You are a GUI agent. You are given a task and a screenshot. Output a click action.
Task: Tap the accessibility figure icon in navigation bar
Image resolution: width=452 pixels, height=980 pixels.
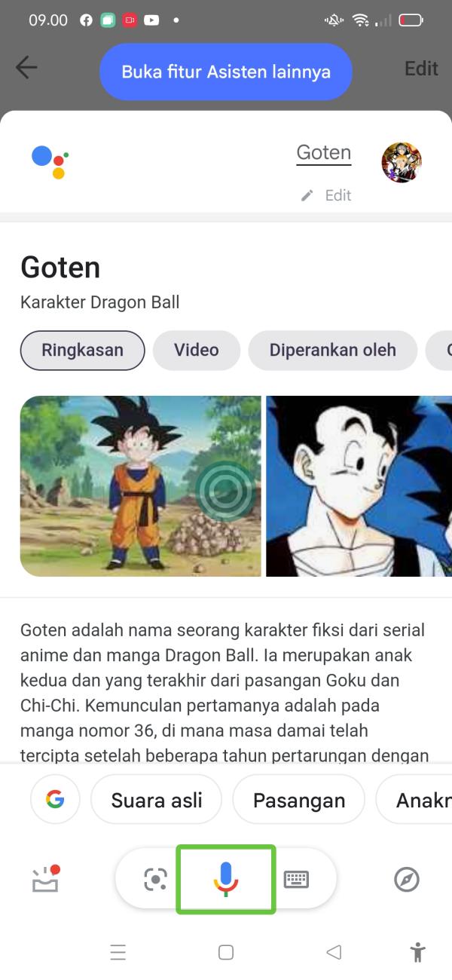[417, 952]
